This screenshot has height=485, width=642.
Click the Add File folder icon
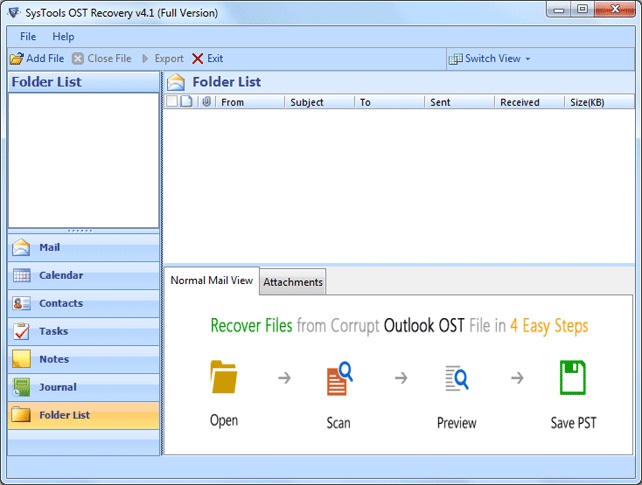tap(17, 59)
